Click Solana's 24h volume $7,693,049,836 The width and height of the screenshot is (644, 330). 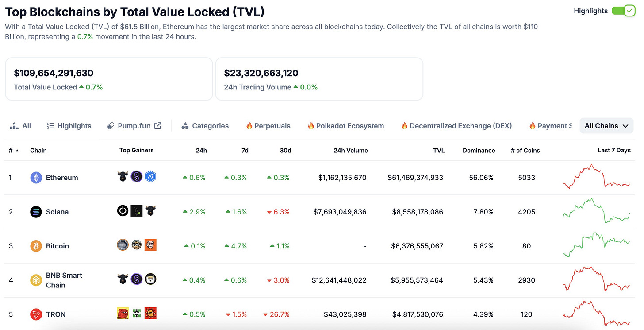340,212
